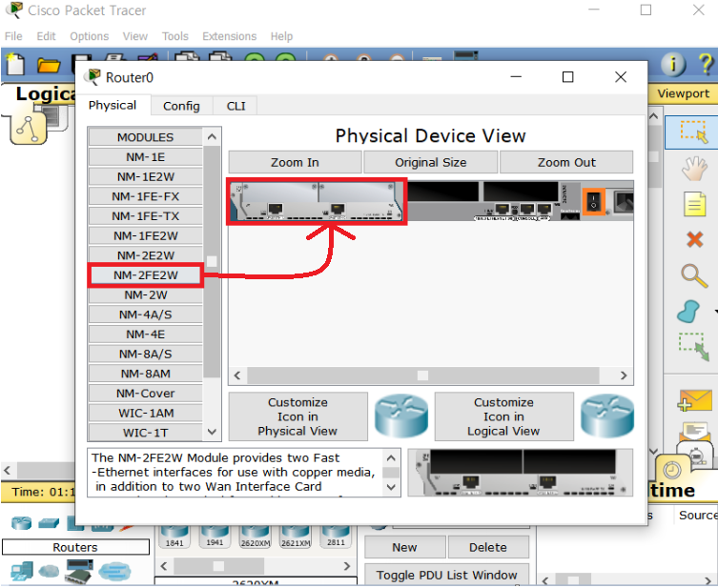Viewport: 718px width, 588px height.
Task: Open the Extensions menu
Action: pyautogui.click(x=230, y=36)
